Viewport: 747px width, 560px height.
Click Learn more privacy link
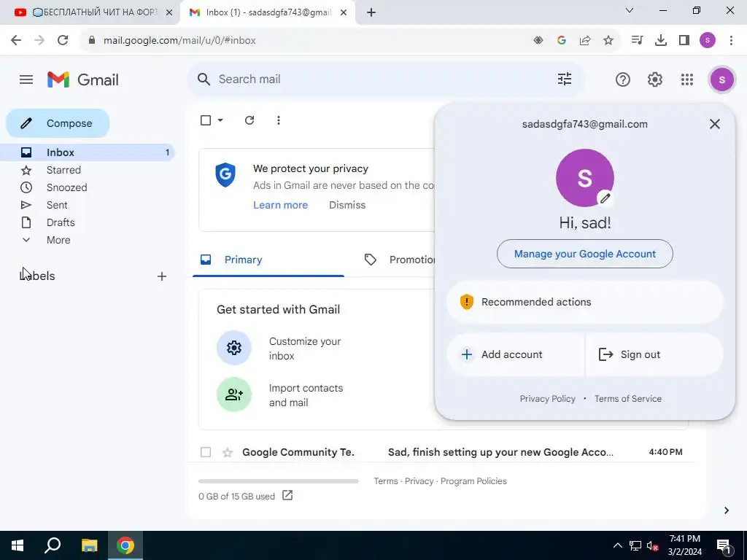coord(280,205)
